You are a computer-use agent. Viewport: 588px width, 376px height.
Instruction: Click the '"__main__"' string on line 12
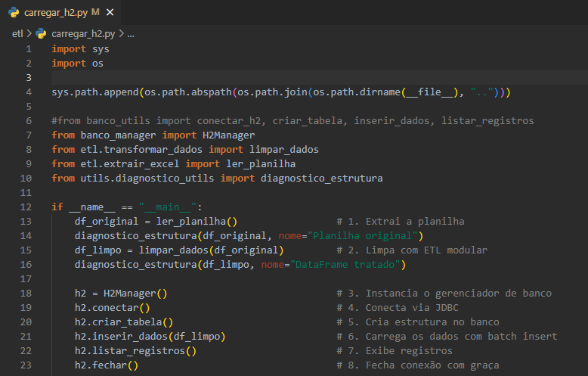(x=168, y=207)
